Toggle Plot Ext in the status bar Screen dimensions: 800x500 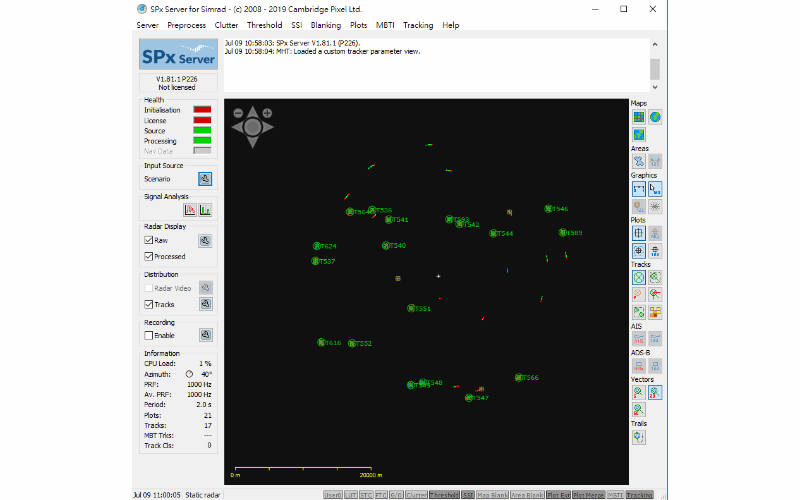coord(558,495)
